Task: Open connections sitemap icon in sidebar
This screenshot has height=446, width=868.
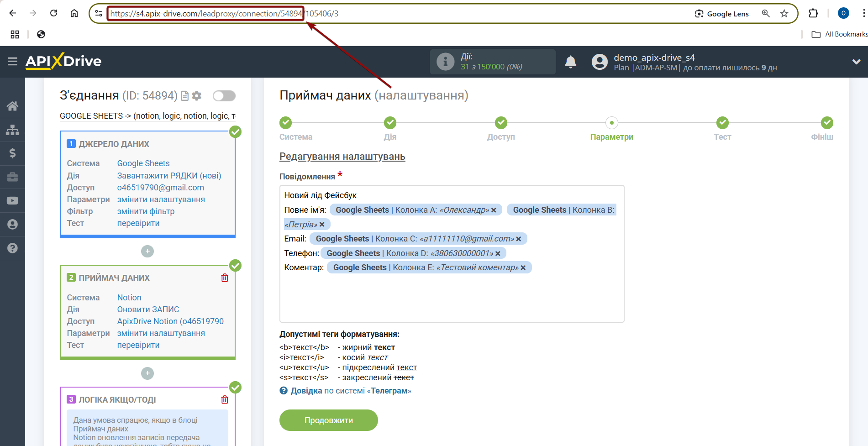Action: pos(12,130)
